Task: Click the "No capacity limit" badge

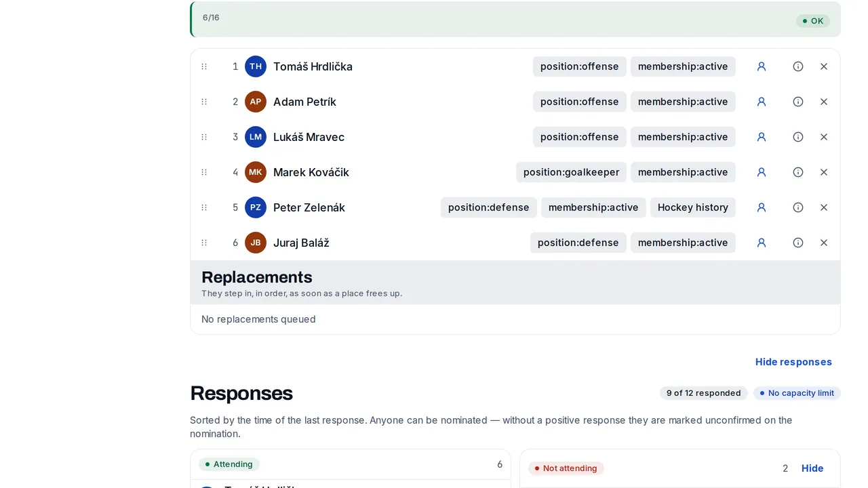Action: tap(796, 393)
